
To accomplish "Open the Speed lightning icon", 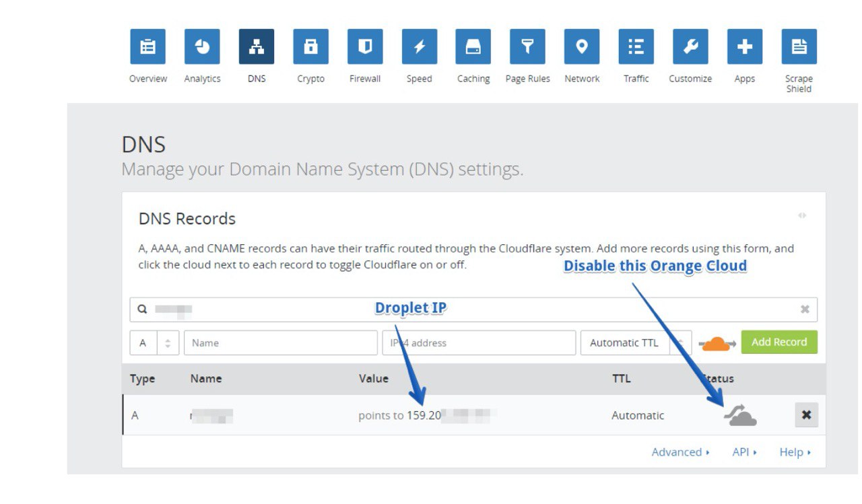I will point(419,46).
